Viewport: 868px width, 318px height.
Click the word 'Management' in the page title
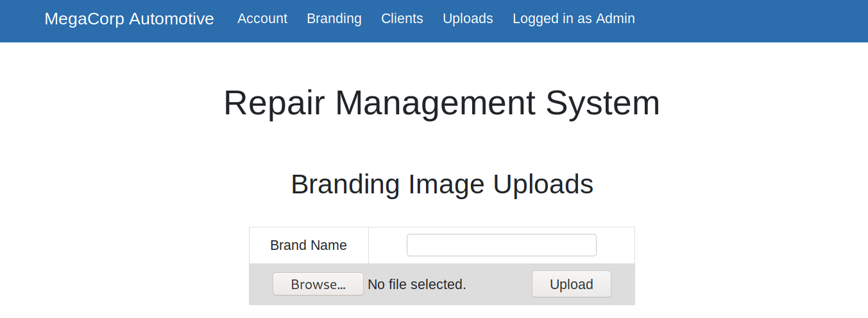(435, 103)
